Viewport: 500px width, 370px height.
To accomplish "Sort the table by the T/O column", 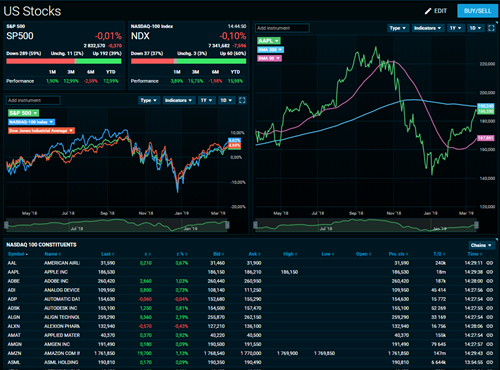I will [x=439, y=254].
